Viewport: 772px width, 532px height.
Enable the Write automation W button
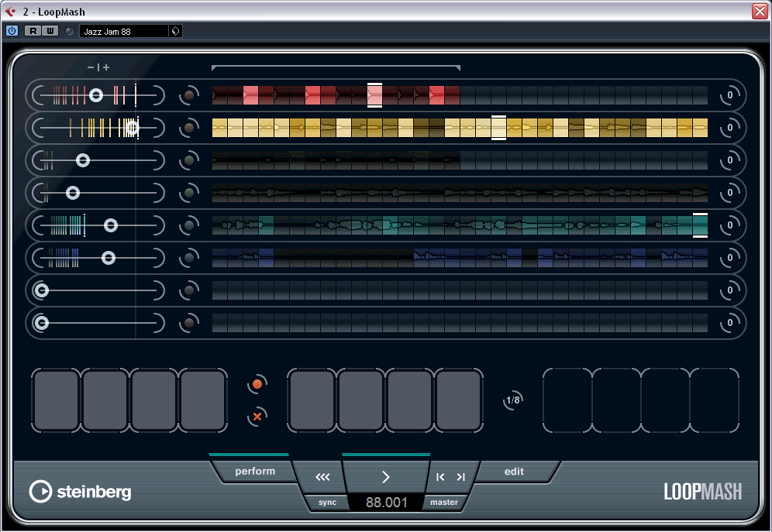pyautogui.click(x=50, y=31)
